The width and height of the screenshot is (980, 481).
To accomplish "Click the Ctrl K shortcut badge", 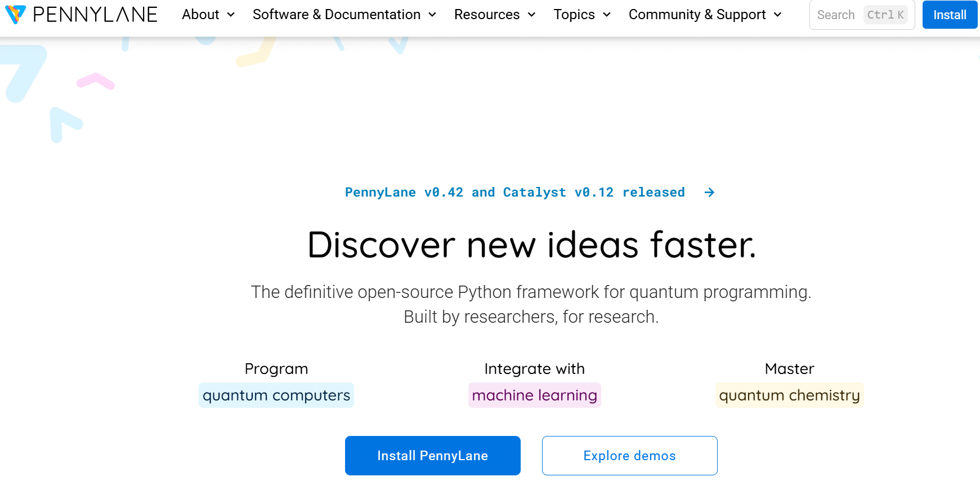I will point(885,15).
